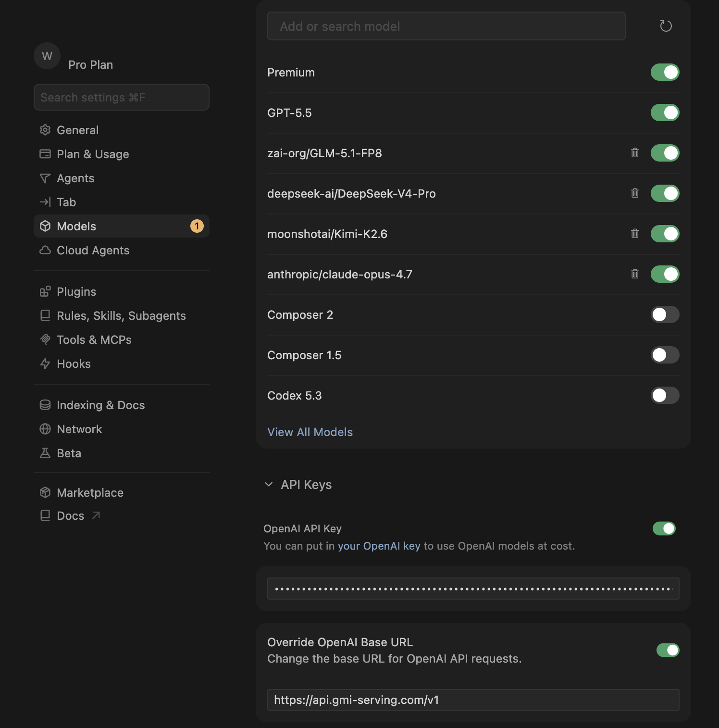
Task: Open Plugins settings
Action: (x=122, y=291)
